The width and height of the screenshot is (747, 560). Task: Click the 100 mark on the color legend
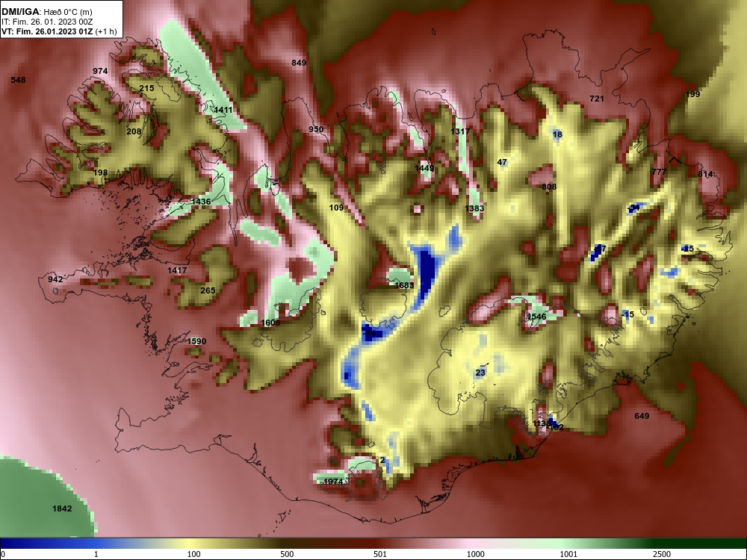(x=193, y=554)
